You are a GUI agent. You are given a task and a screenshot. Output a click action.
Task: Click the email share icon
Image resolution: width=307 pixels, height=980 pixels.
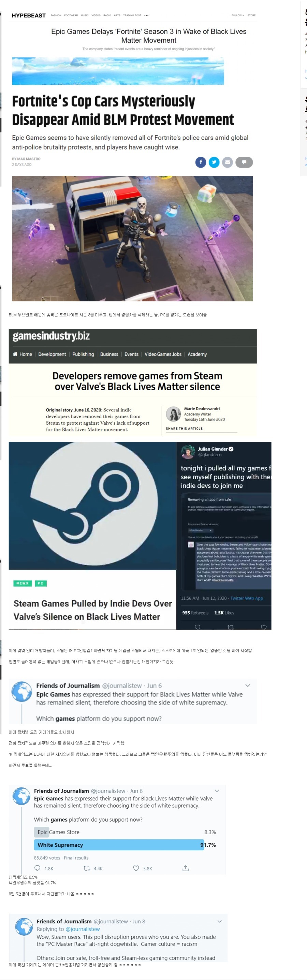(x=227, y=162)
